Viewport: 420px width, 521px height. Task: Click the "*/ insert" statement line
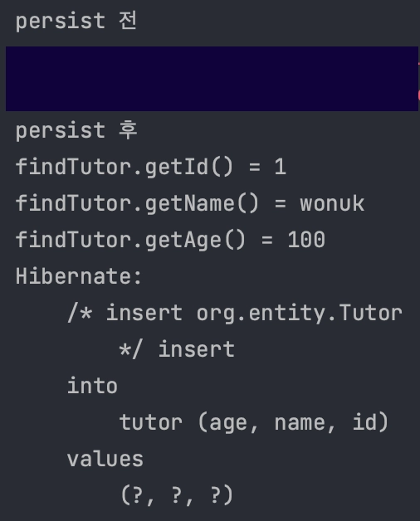click(177, 349)
